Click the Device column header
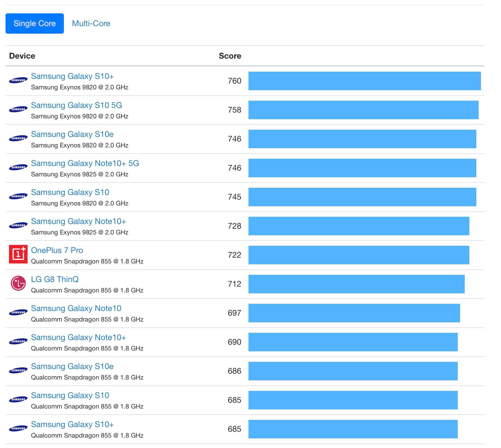 22,56
